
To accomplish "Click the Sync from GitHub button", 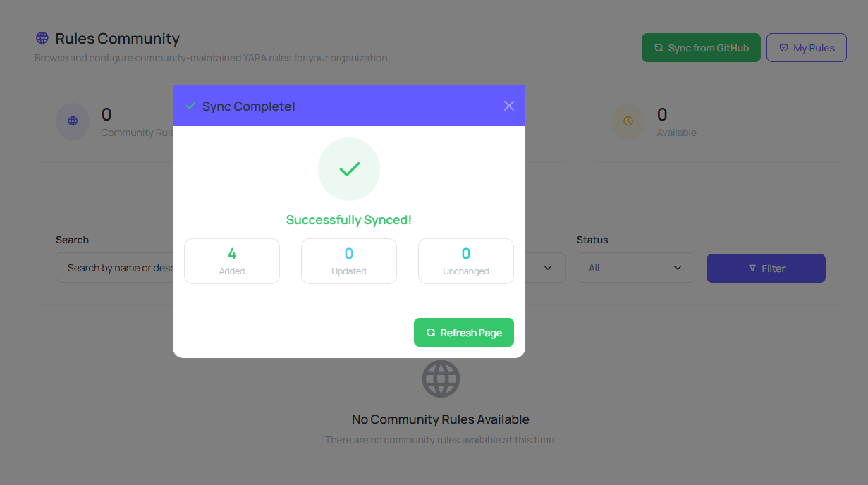I will click(701, 48).
